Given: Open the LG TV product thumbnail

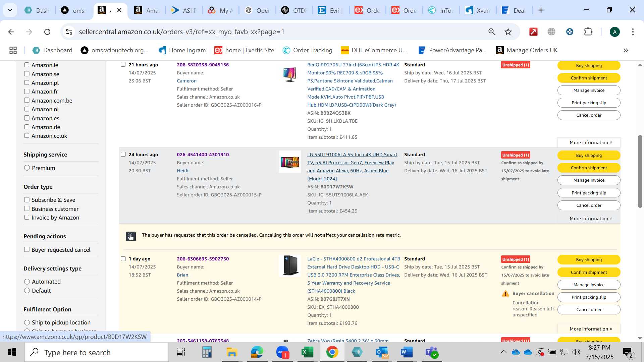Looking at the screenshot, I should pos(290,162).
